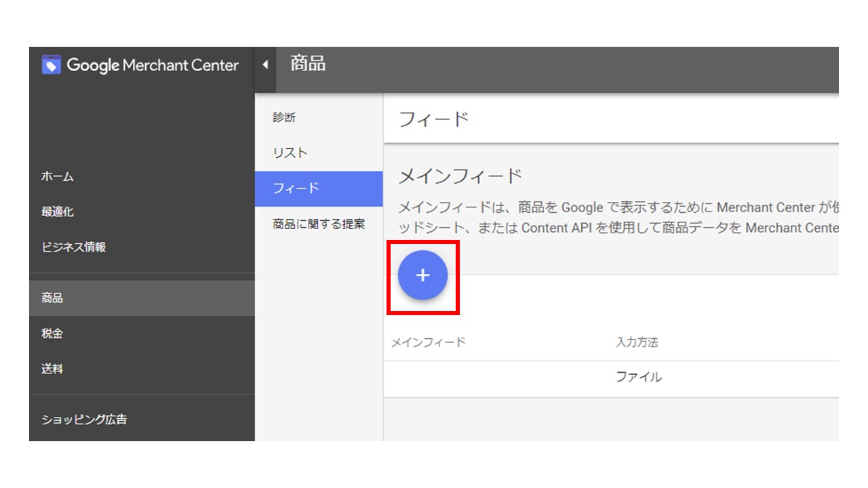The image size is (868, 488).
Task: Select 商品 in the left sidebar
Action: [x=142, y=298]
